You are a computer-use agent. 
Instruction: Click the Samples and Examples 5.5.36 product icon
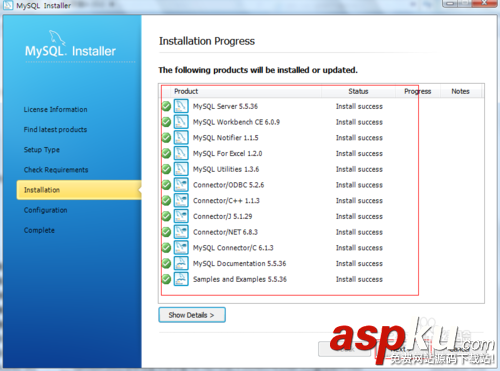coord(181,279)
